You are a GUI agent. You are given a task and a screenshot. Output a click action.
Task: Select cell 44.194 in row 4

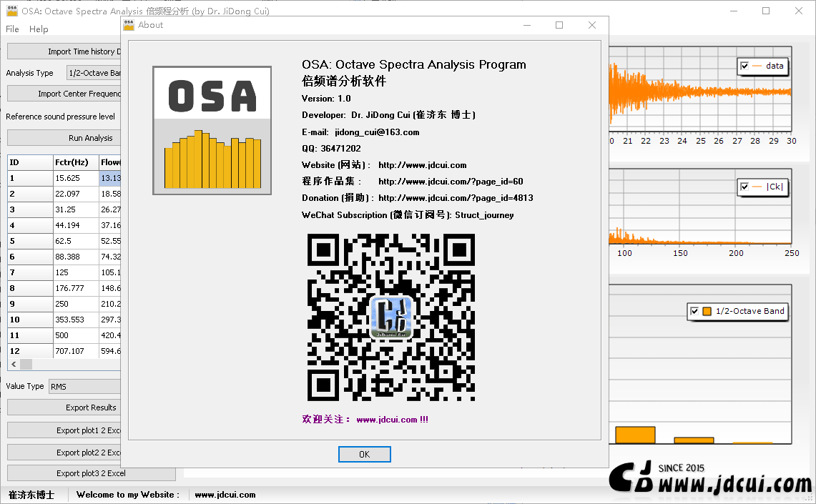[x=76, y=225]
